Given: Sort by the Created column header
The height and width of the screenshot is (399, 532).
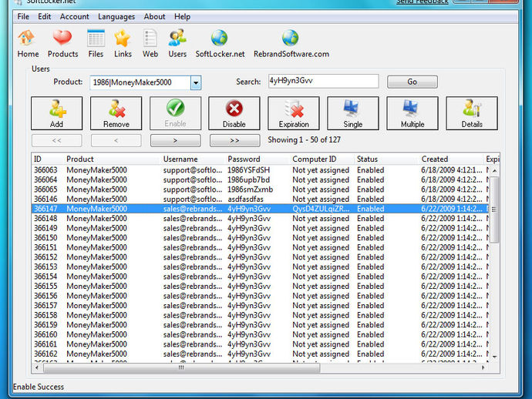Looking at the screenshot, I should click(451, 159).
